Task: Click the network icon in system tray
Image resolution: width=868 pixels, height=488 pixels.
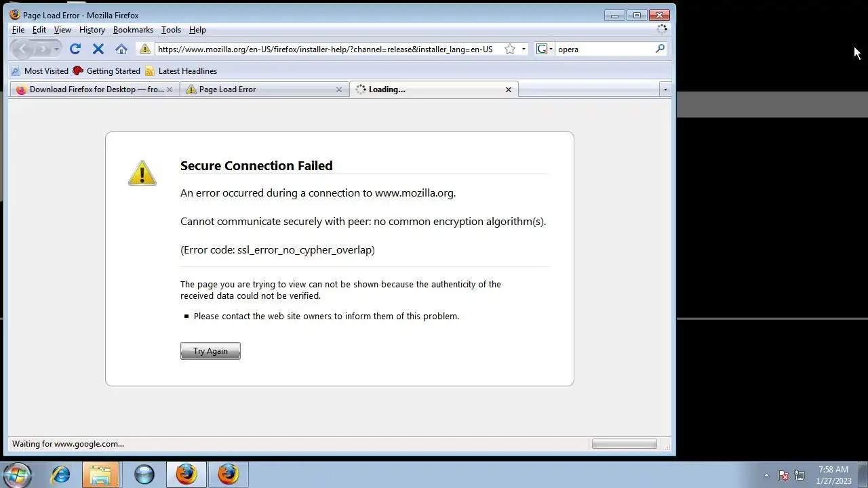Action: point(800,475)
